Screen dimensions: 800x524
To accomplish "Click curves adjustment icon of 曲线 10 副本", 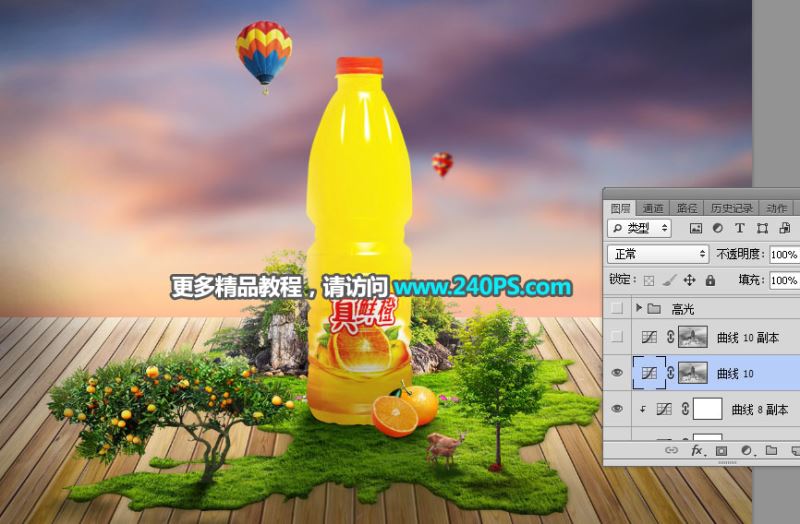I will point(649,337).
